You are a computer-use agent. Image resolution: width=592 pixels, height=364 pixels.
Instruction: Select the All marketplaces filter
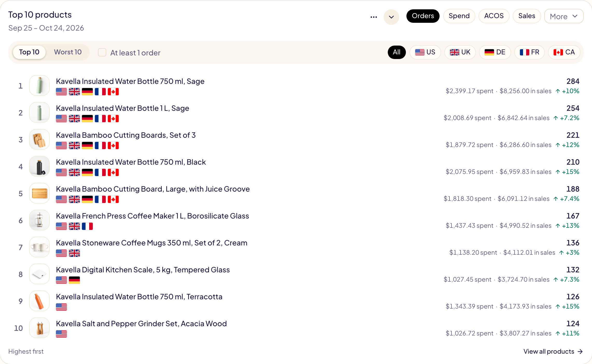(x=397, y=52)
